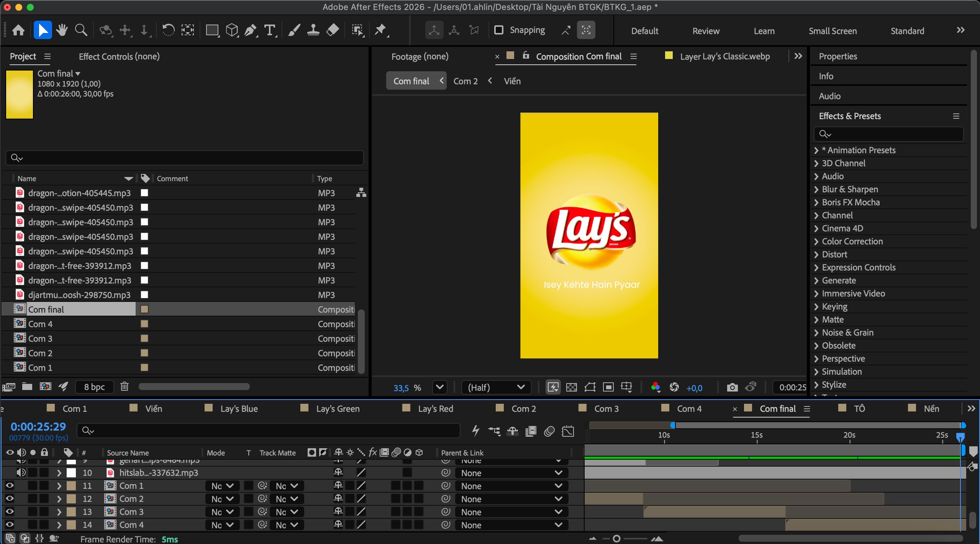
Task: Select the Rotation tool
Action: (168, 30)
